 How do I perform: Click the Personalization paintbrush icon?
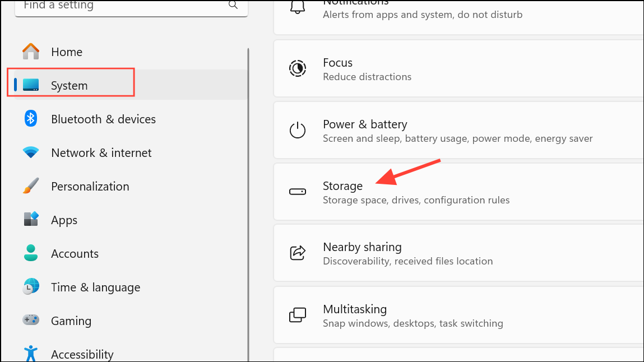30,186
